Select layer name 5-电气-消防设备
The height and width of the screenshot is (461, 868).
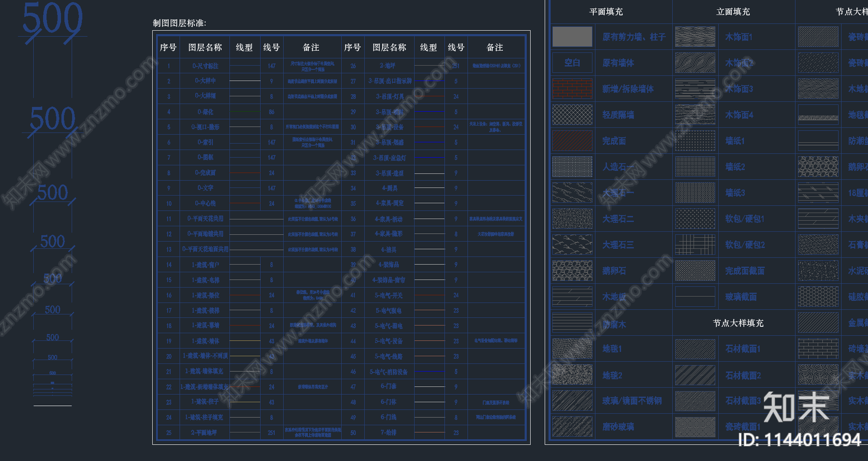[x=389, y=372]
